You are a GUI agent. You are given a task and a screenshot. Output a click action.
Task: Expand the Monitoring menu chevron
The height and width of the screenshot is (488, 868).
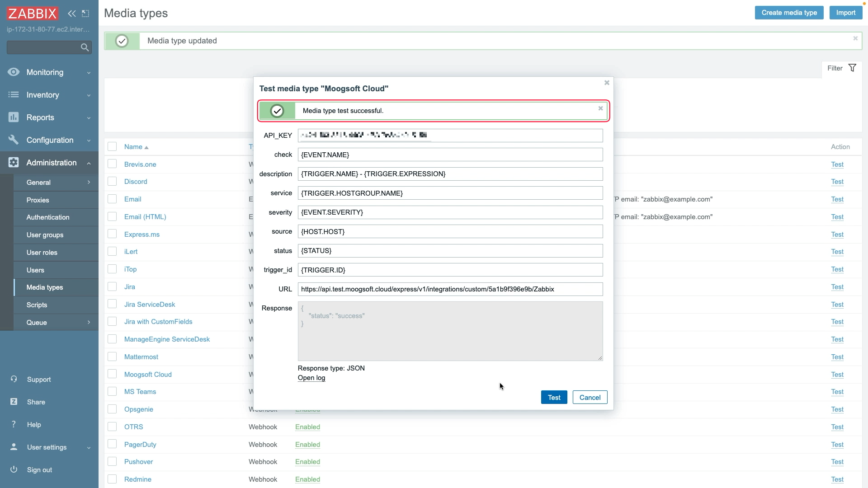pos(89,73)
